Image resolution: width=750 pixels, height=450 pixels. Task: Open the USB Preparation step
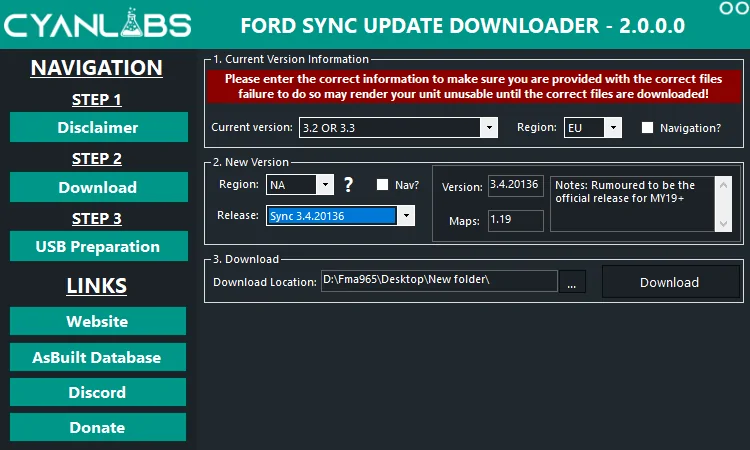(x=99, y=246)
